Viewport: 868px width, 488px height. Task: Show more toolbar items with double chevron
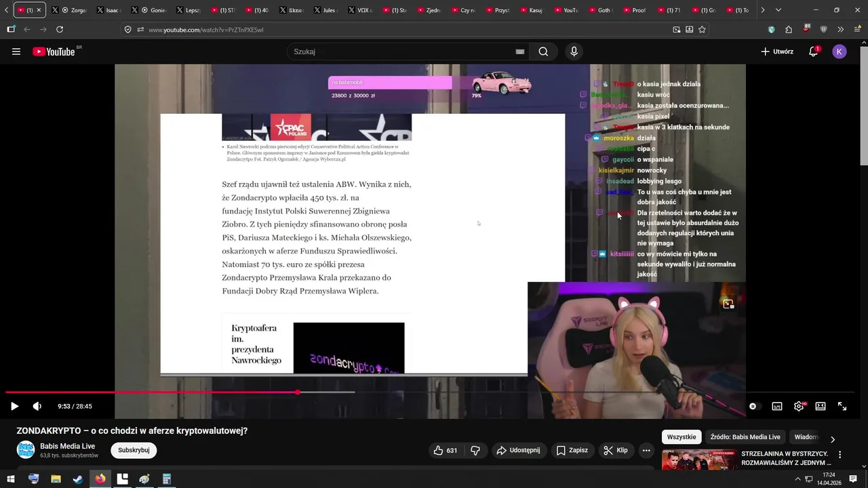840,29
